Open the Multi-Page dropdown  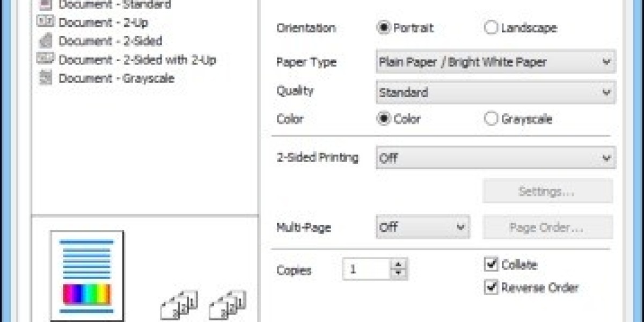423,227
